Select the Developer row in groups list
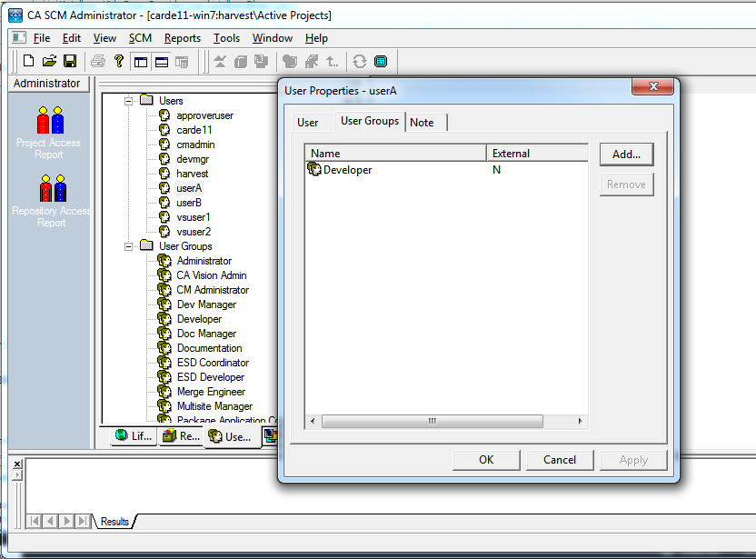The height and width of the screenshot is (559, 756). (x=446, y=170)
